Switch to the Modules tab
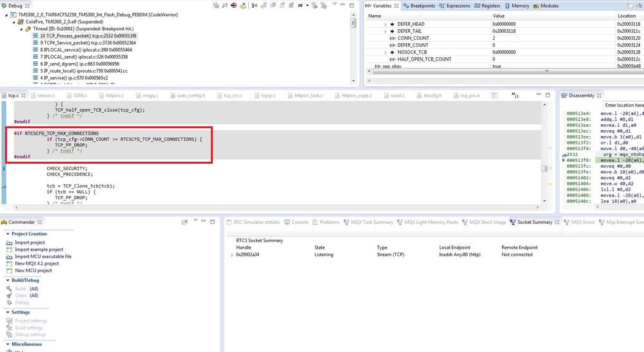Viewport: 644px width, 352px height. (546, 6)
